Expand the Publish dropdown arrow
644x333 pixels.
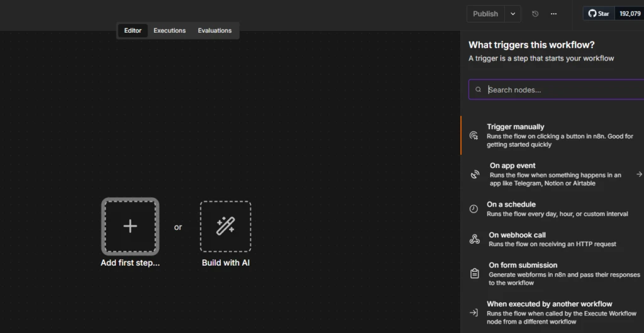click(513, 14)
